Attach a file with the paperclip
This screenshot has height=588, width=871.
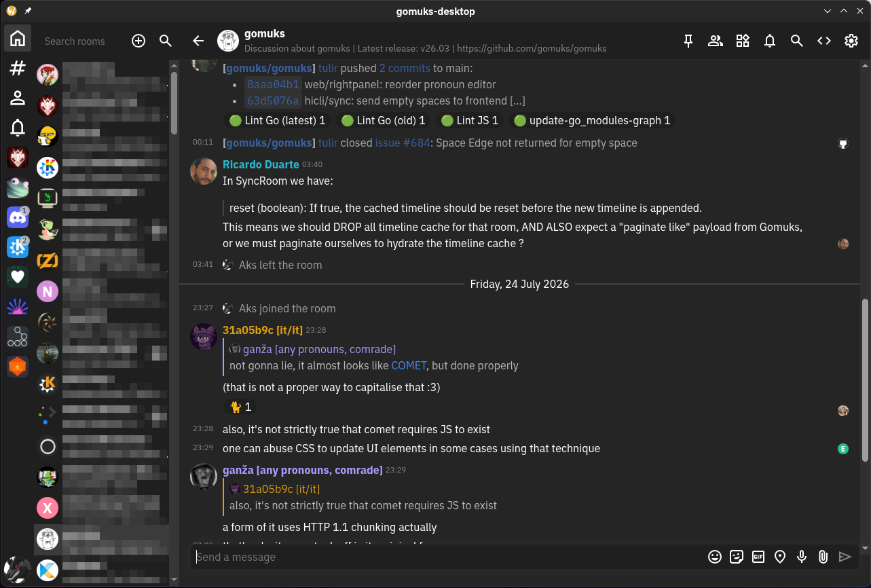tap(823, 557)
